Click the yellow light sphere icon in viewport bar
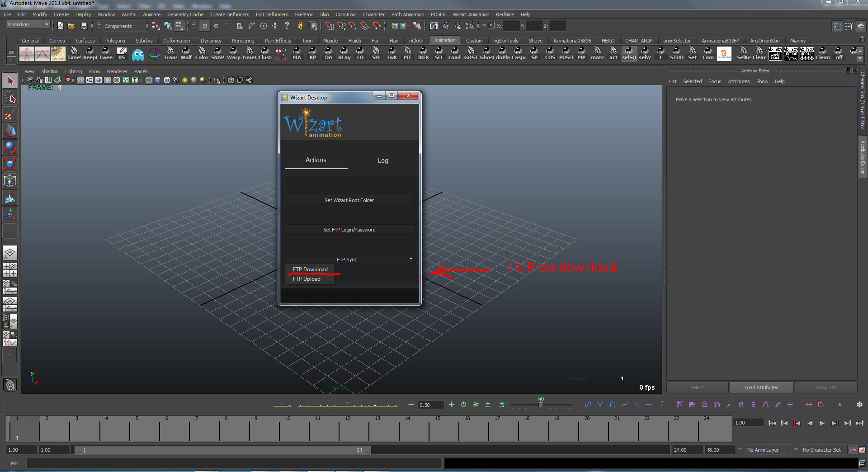Image resolution: width=868 pixels, height=472 pixels. point(185,80)
